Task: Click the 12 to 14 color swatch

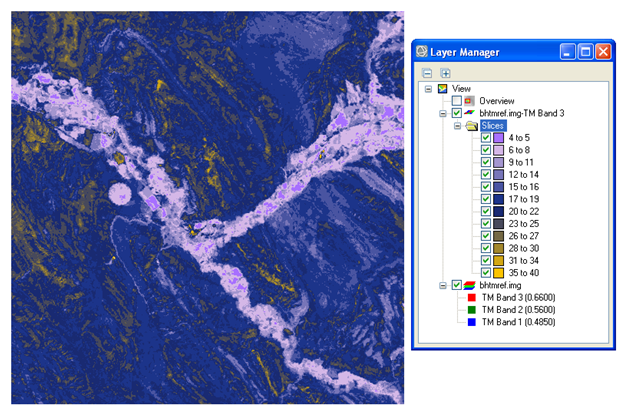Action: (x=498, y=175)
